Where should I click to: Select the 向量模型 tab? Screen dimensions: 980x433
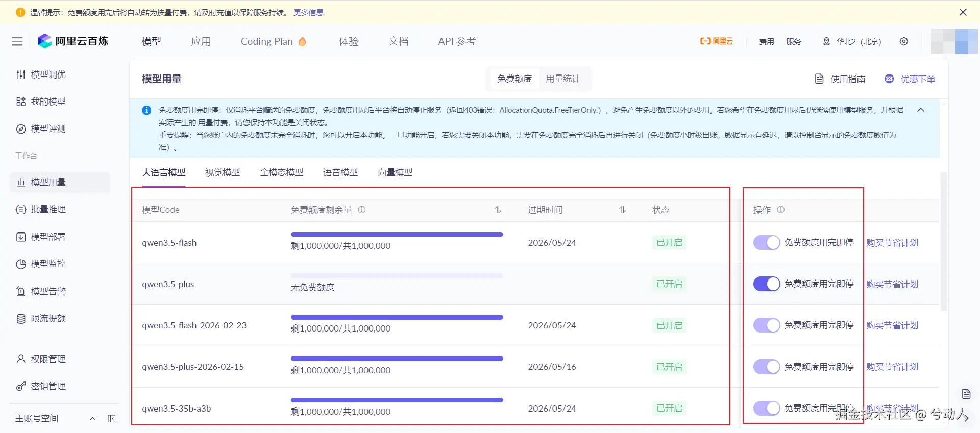click(395, 172)
